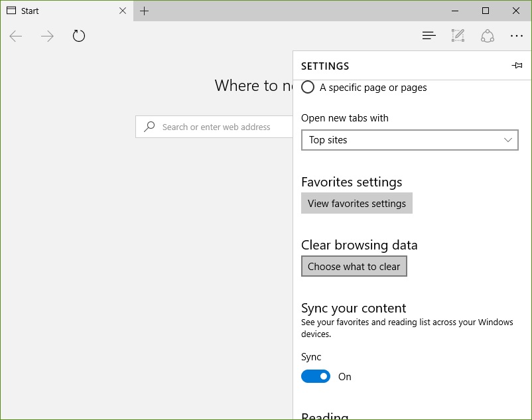This screenshot has width=532, height=420.
Task: Maximize the browser window
Action: 486,11
